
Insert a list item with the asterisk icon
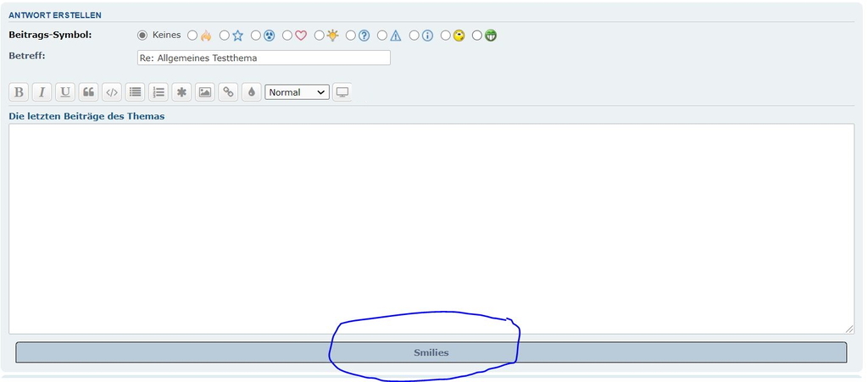pos(181,92)
